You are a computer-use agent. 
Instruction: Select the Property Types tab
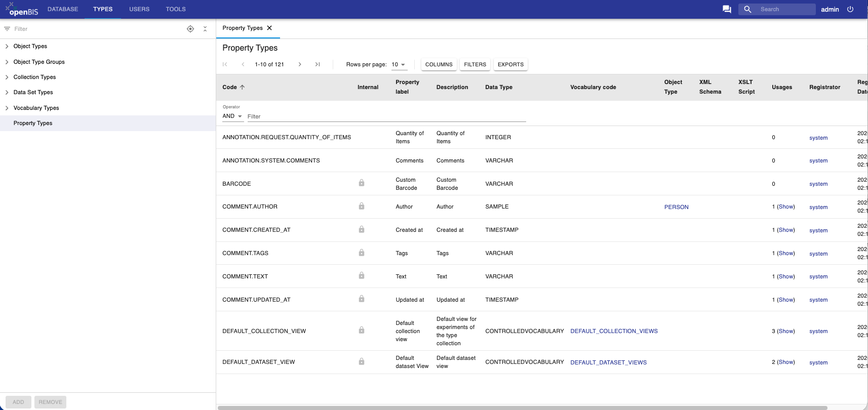tap(243, 28)
